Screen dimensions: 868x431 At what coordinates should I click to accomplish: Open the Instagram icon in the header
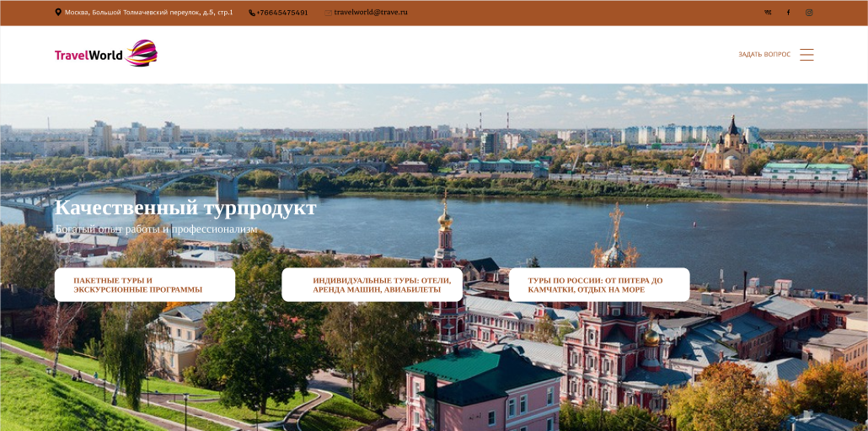point(809,12)
